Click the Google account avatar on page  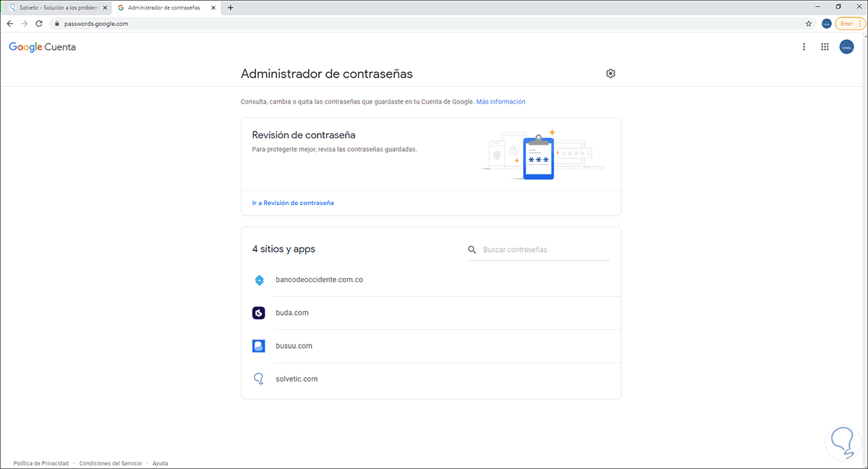click(x=846, y=47)
